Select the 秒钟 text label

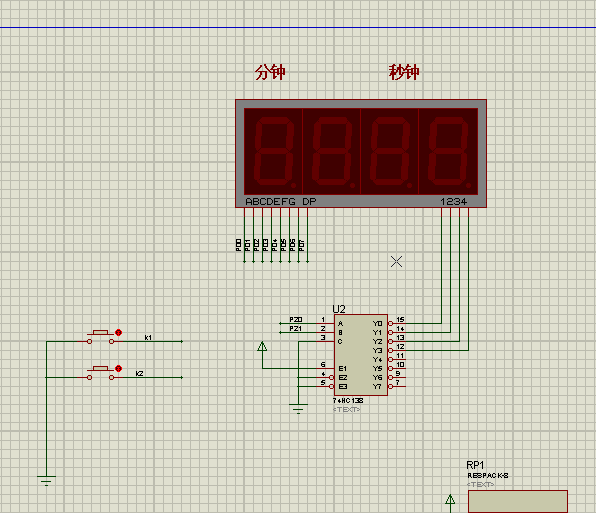pyautogui.click(x=404, y=72)
